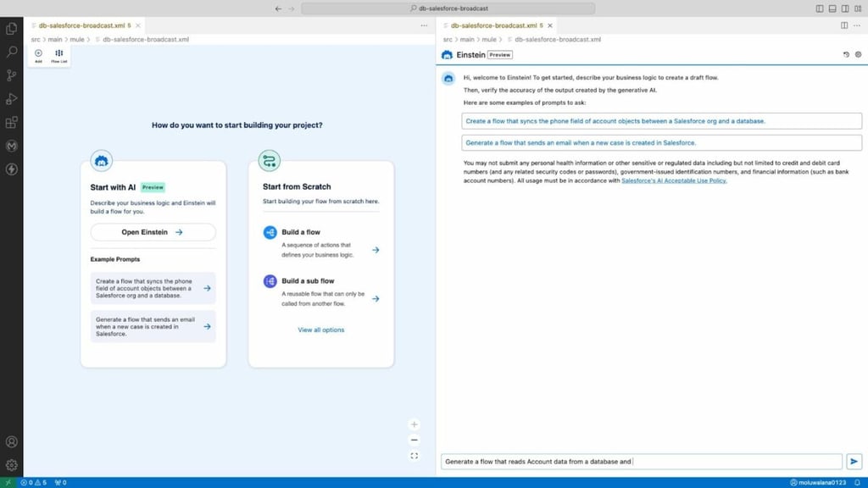868x488 pixels.
Task: Open the Explorer view in activity bar
Action: point(11,28)
